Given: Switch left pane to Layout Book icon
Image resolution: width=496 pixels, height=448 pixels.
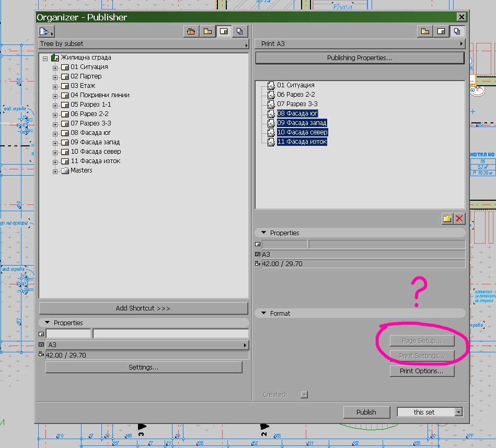Looking at the screenshot, I should [224, 31].
